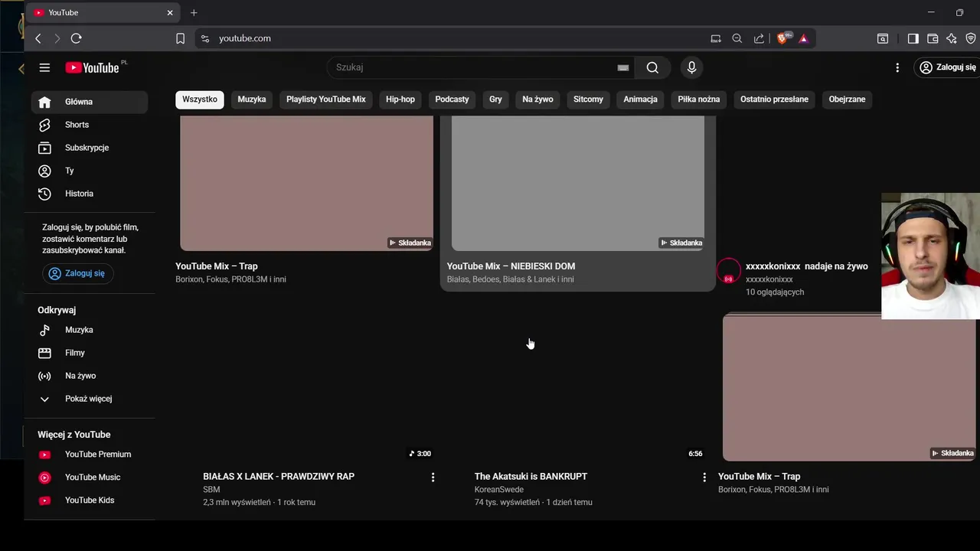Screen dimensions: 980x551
Task: Go to Główna in the sidebar
Action: point(90,102)
